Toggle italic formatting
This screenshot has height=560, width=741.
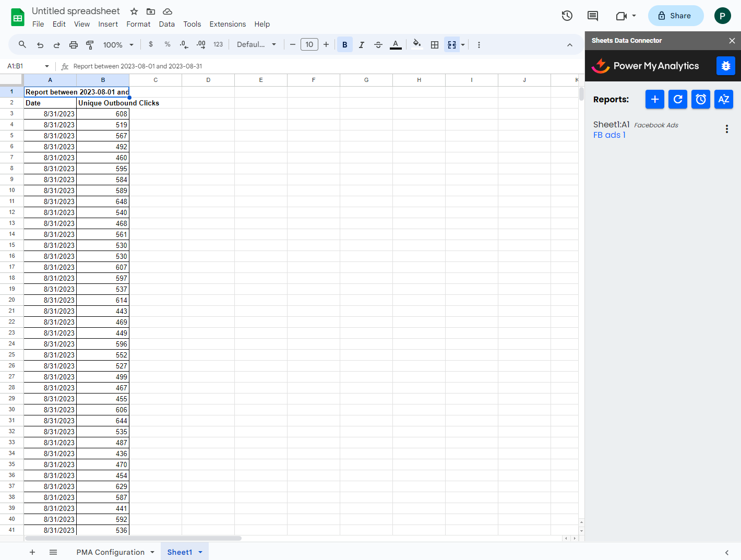tap(361, 45)
